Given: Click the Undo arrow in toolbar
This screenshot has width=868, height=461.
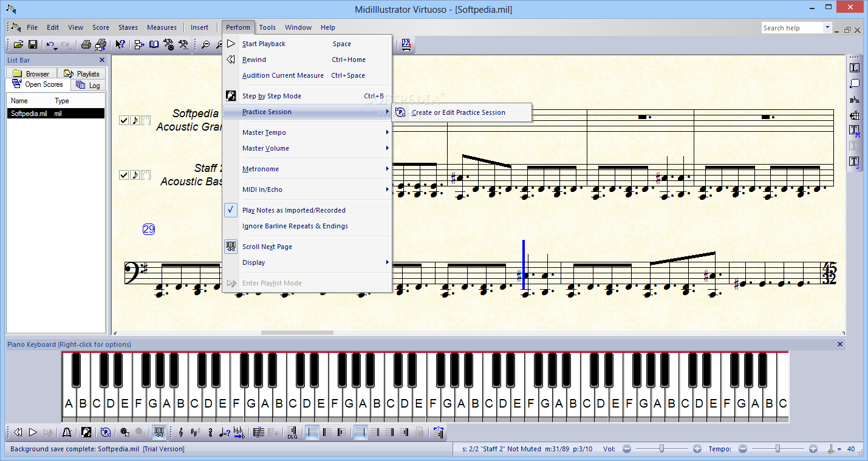Looking at the screenshot, I should click(50, 44).
